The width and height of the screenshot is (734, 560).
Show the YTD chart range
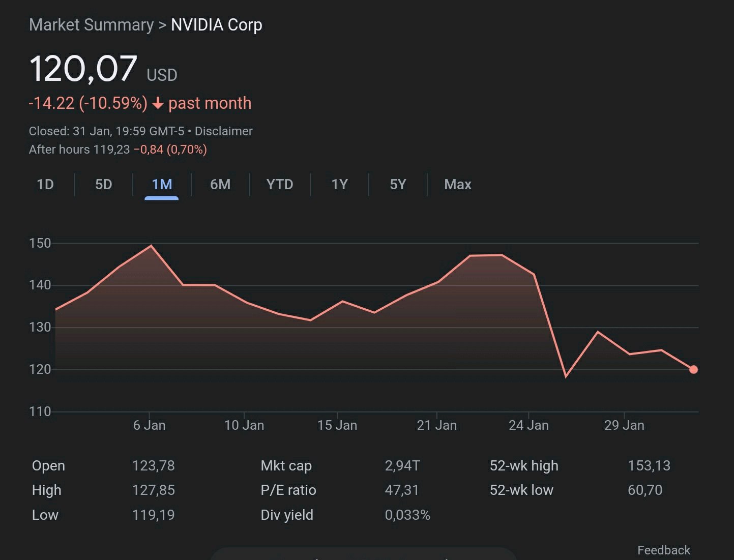click(x=280, y=184)
